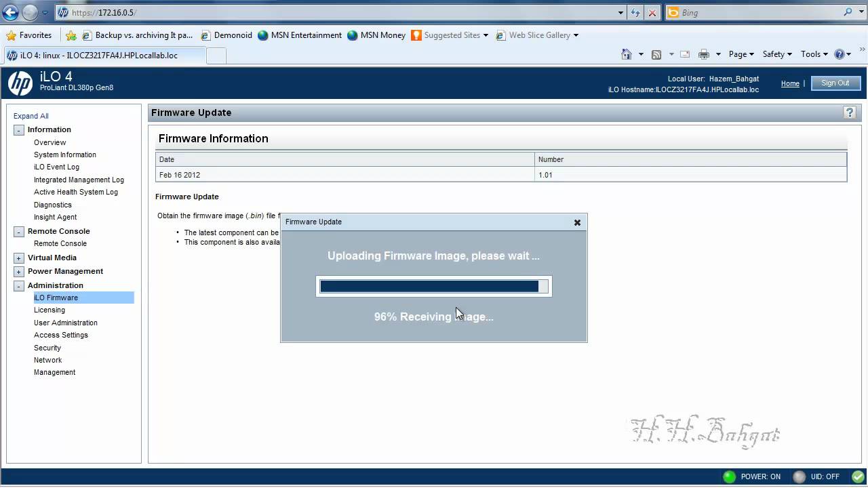Click the Sign Out button
The image size is (868, 488).
pyautogui.click(x=835, y=83)
